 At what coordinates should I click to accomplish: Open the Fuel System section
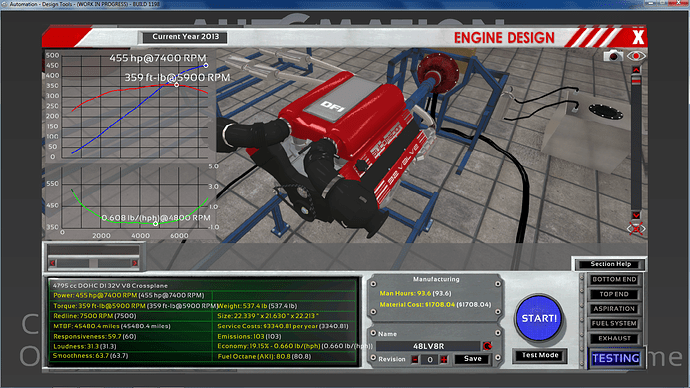614,323
